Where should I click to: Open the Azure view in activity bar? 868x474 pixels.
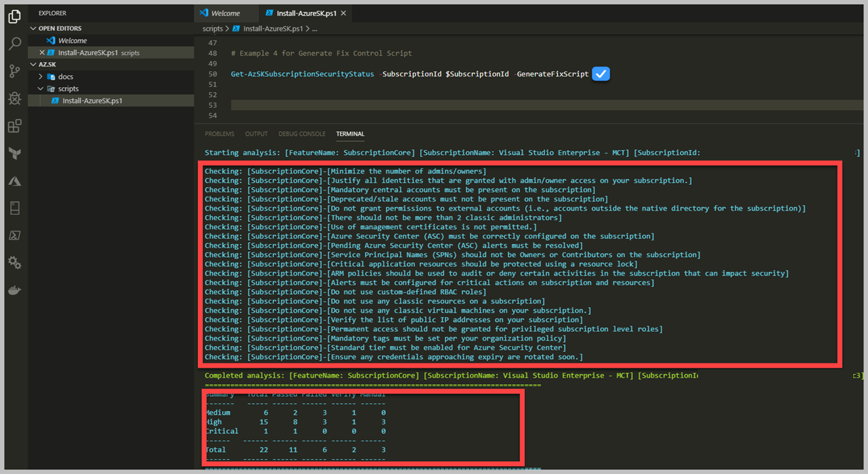14,181
